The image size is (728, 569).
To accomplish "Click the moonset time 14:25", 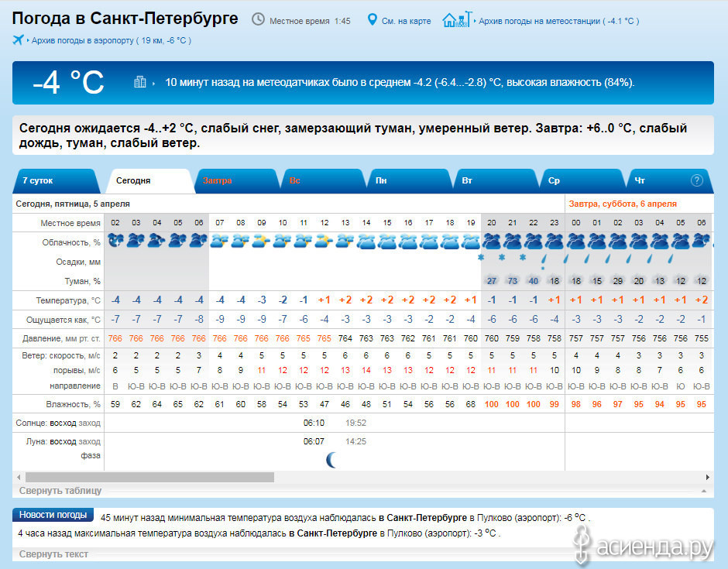I will tap(355, 441).
